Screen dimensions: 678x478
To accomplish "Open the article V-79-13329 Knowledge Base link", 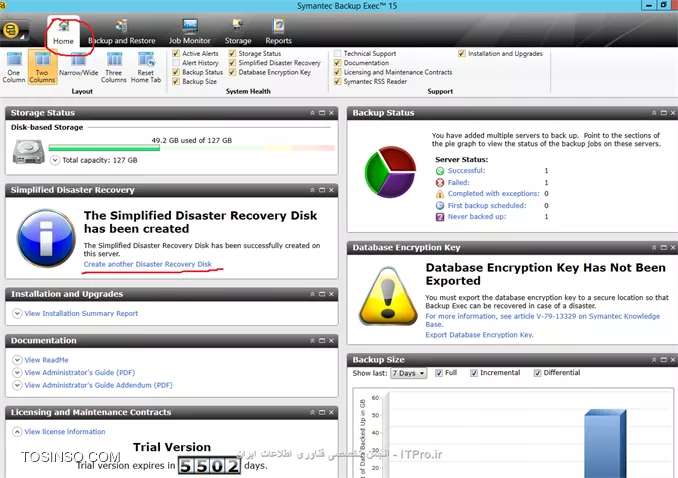I will pyautogui.click(x=543, y=321).
